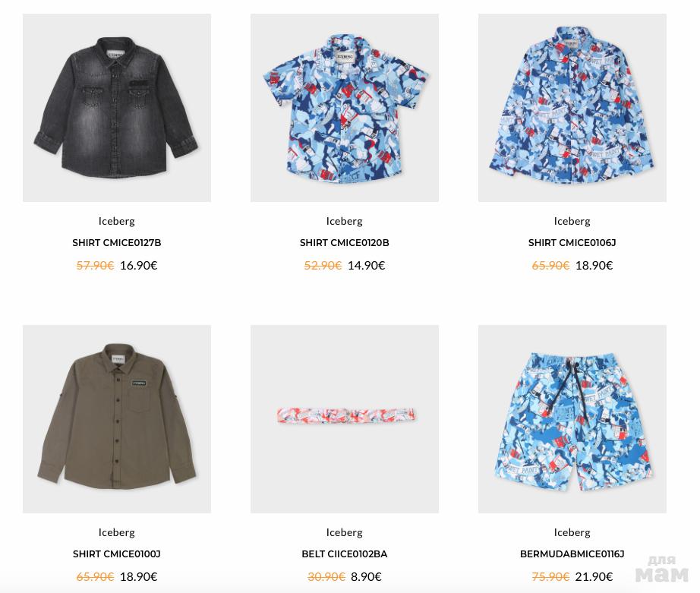Open product link BERMUDABMICE0116J
Image resolution: width=700 pixels, height=593 pixels.
click(x=572, y=554)
